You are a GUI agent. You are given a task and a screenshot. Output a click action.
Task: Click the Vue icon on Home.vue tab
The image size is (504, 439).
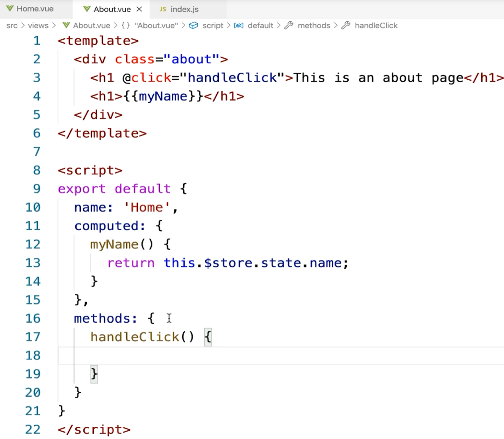pyautogui.click(x=10, y=9)
